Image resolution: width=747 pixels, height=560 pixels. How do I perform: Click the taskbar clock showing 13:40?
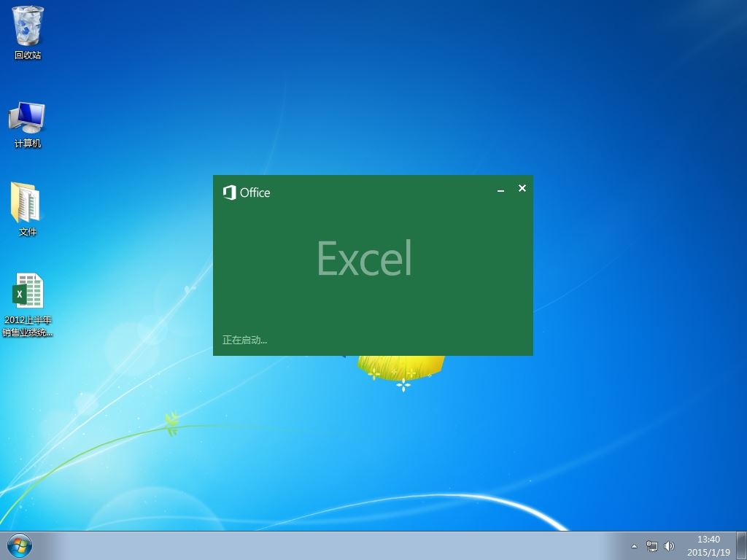[708, 540]
